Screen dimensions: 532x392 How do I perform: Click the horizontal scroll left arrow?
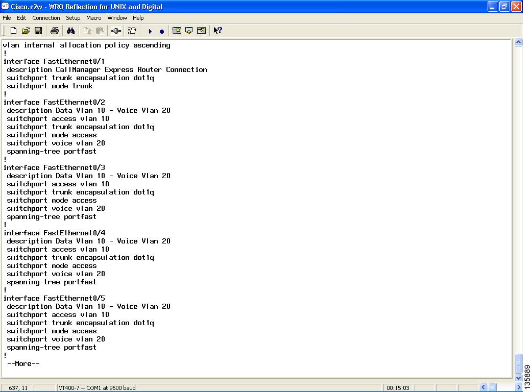click(483, 387)
